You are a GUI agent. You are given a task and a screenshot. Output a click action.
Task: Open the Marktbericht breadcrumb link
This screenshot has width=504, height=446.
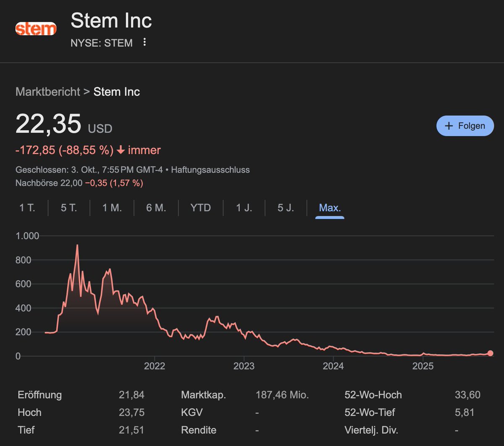[x=48, y=92]
